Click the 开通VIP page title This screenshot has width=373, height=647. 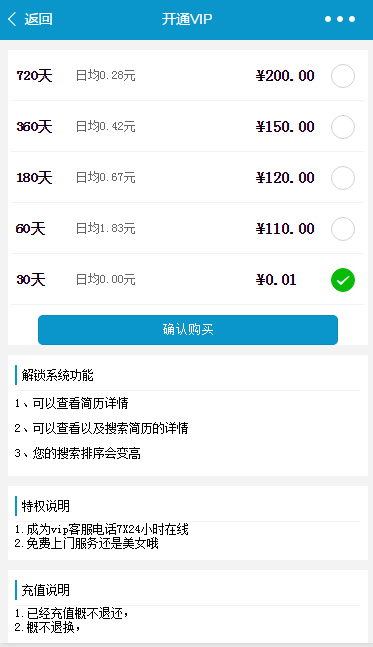(x=187, y=19)
